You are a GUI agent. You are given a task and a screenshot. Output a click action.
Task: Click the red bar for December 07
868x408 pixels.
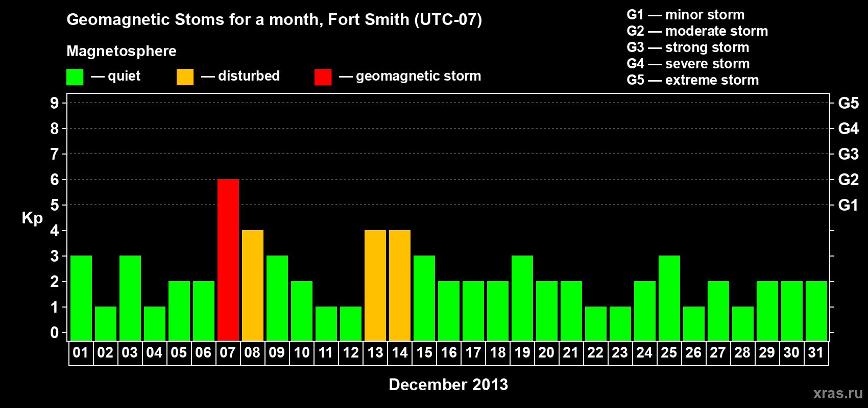(228, 260)
